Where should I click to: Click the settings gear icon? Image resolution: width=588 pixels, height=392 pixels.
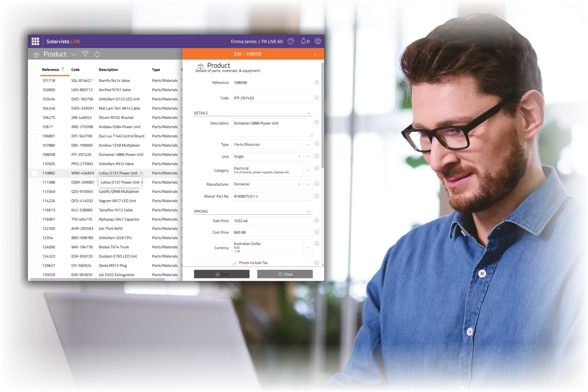(x=318, y=41)
